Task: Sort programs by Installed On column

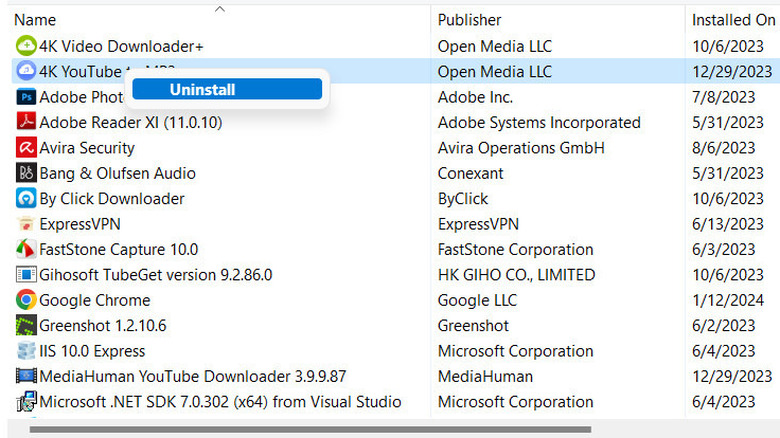Action: 734,20
